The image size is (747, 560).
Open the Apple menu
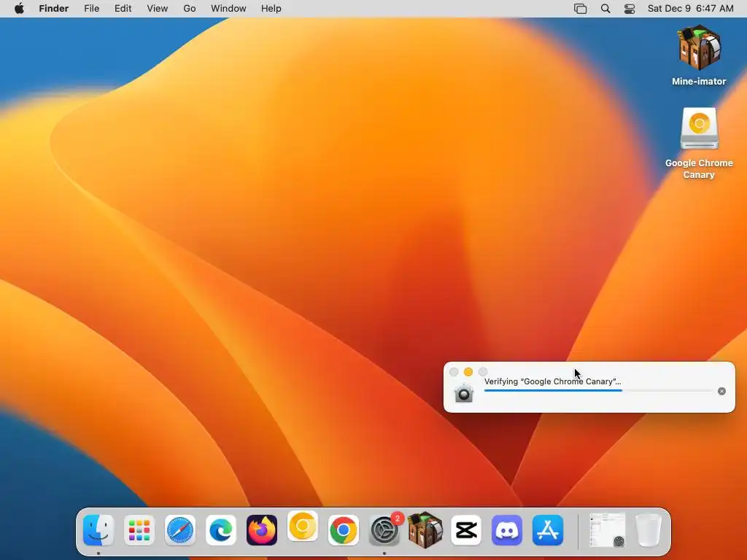(19, 9)
